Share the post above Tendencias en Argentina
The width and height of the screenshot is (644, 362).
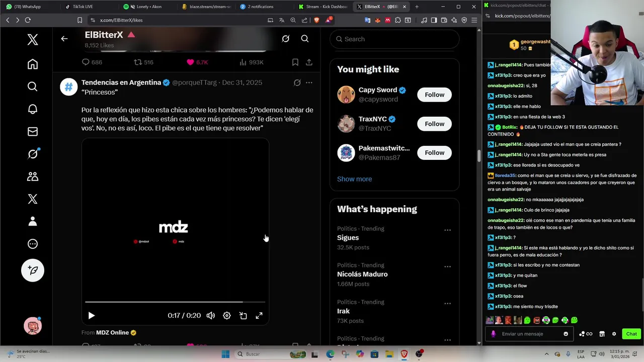(309, 62)
